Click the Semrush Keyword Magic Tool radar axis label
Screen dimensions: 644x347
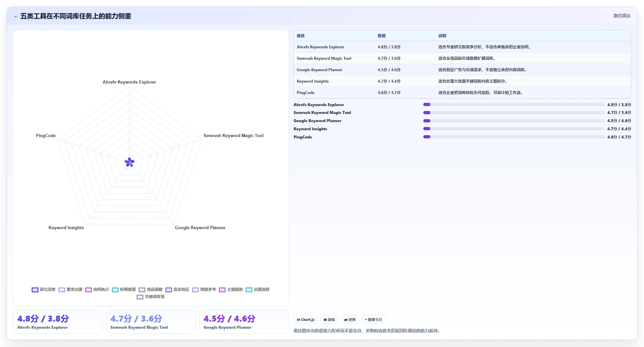pyautogui.click(x=233, y=136)
